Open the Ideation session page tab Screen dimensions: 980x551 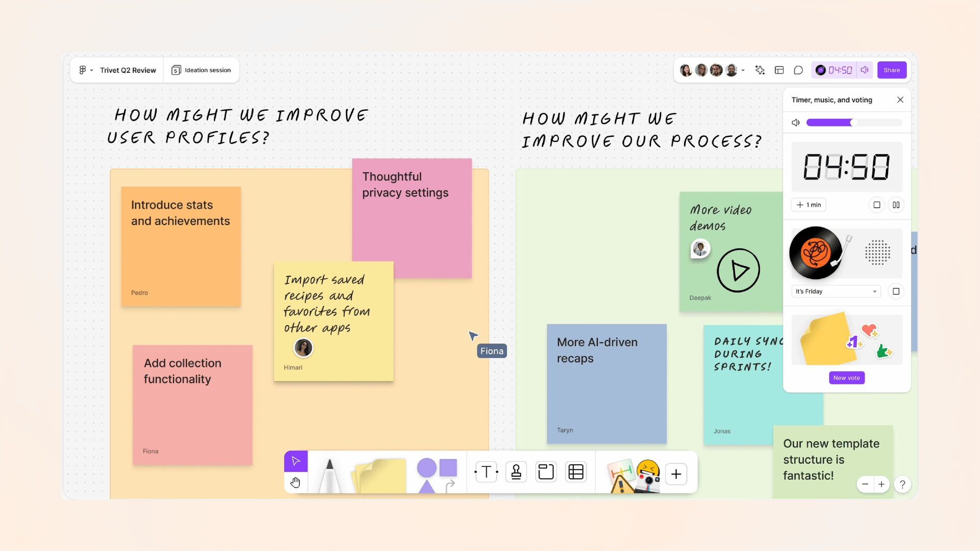202,70
